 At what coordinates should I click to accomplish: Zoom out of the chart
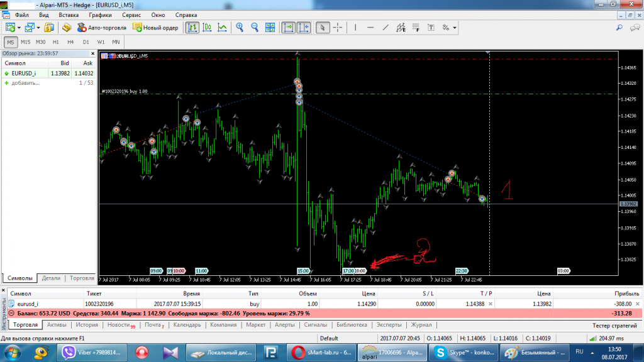click(255, 28)
